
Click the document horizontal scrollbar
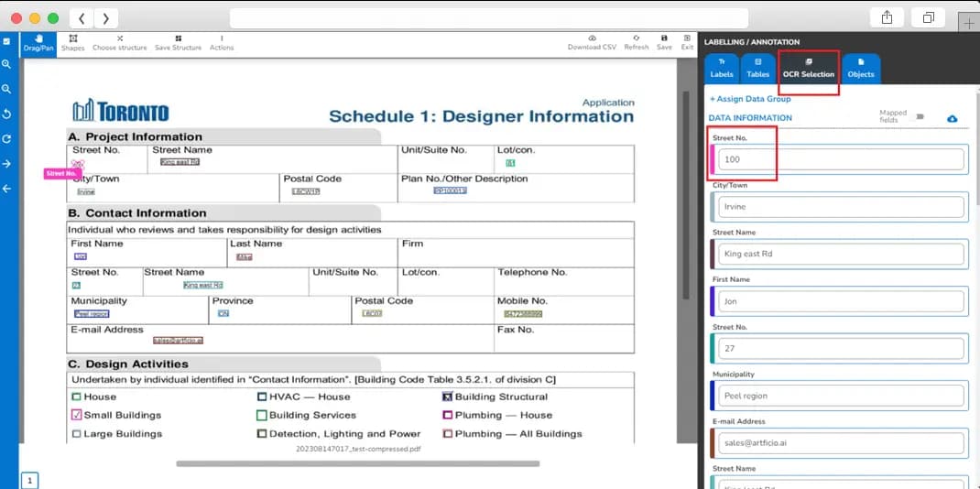357,463
